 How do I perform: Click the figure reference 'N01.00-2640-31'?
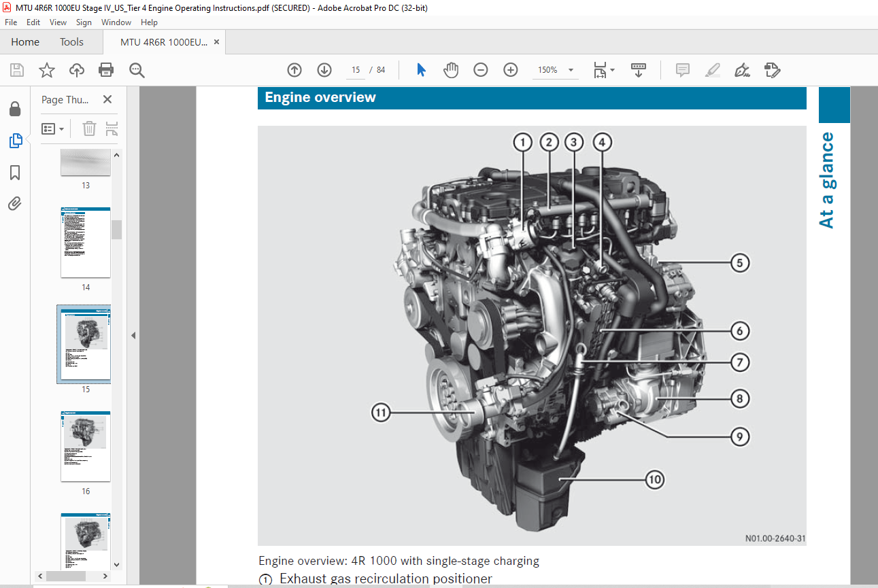(x=775, y=539)
